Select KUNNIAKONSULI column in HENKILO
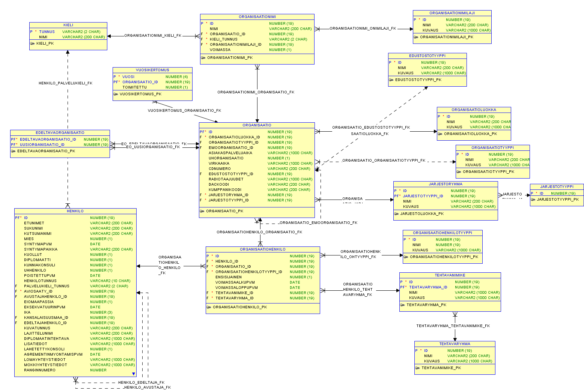This screenshot has height=392, width=584. [75, 265]
